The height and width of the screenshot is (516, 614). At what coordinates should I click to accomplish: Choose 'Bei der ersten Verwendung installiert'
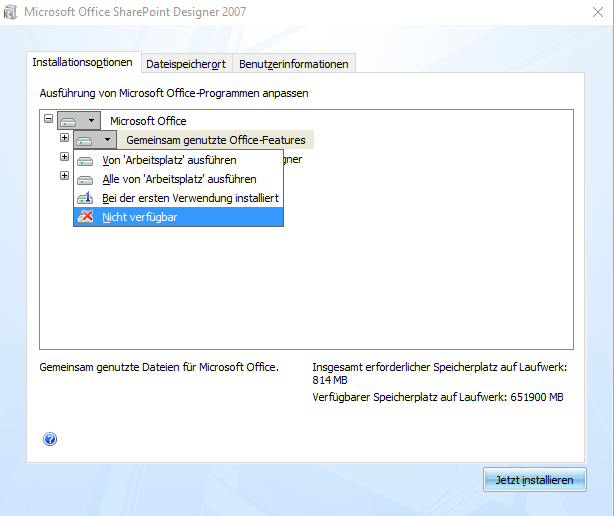click(x=179, y=198)
